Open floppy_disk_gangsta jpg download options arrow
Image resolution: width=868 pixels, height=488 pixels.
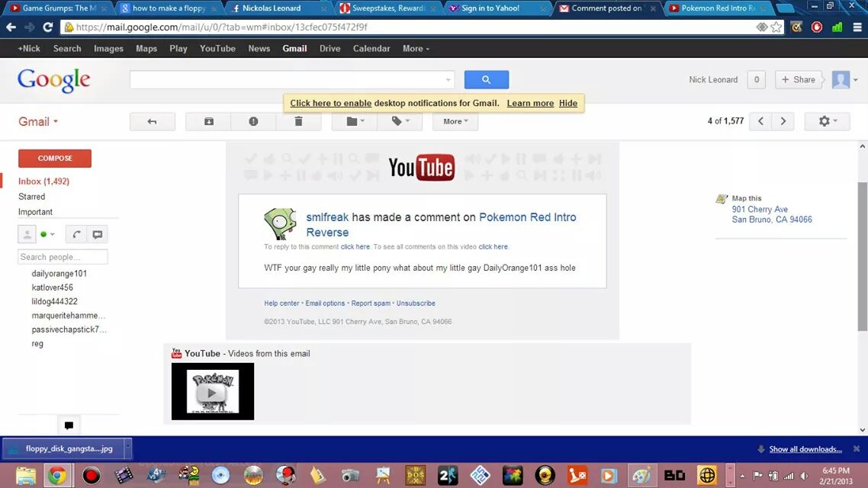pos(128,448)
